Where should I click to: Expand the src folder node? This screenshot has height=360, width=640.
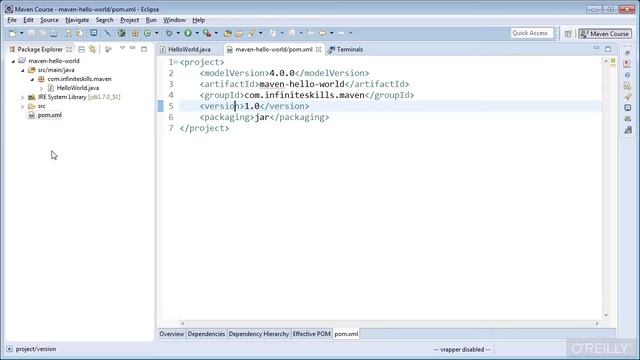pos(23,107)
